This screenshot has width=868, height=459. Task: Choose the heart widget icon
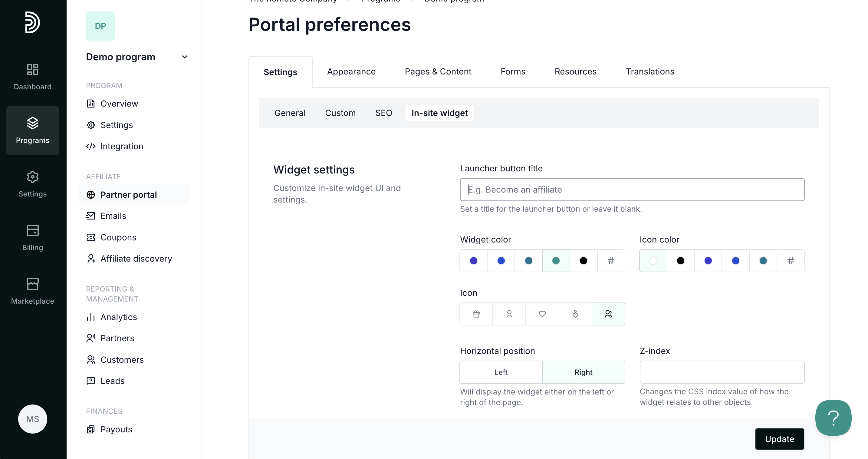point(542,314)
